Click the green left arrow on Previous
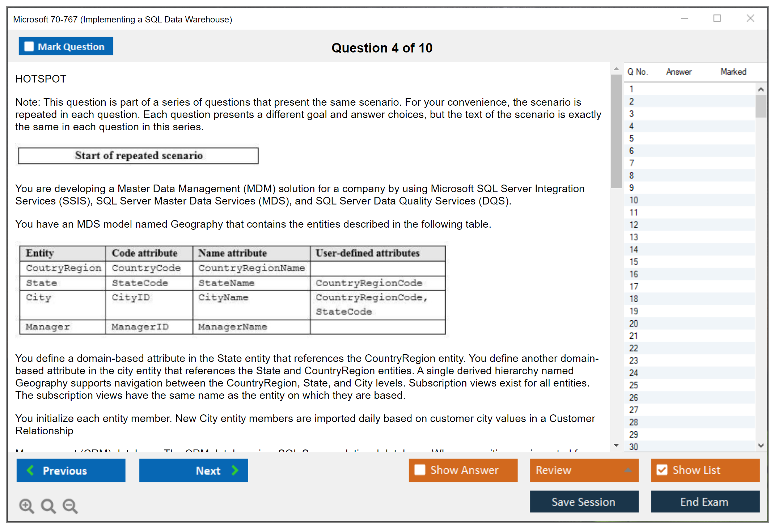The width and height of the screenshot is (778, 532). [30, 470]
